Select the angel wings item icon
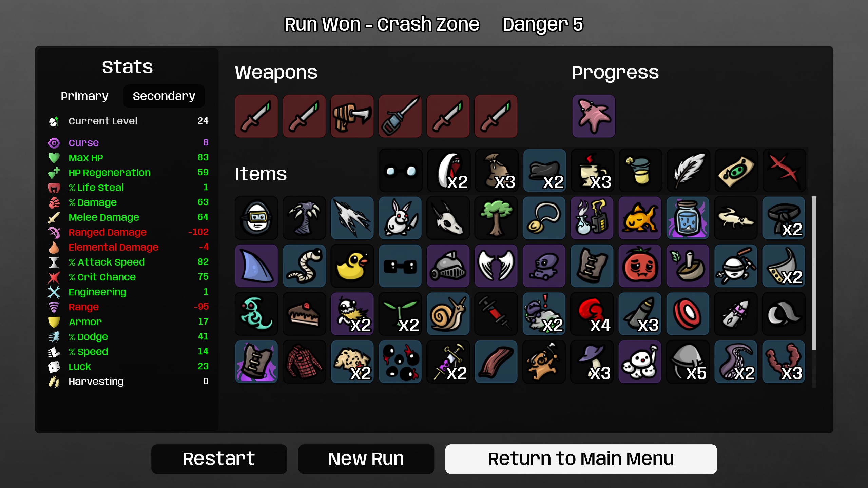This screenshot has height=488, width=868. click(x=496, y=266)
